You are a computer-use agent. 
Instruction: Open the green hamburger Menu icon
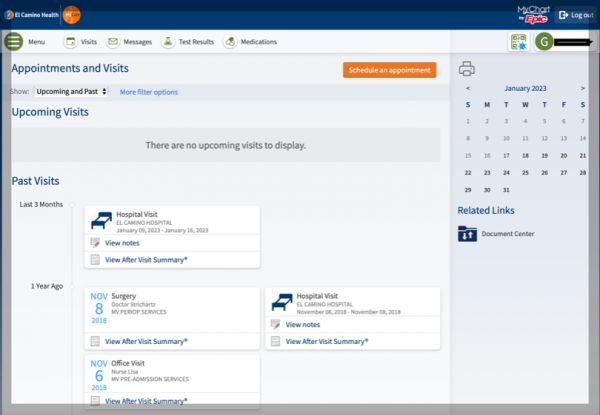click(14, 41)
